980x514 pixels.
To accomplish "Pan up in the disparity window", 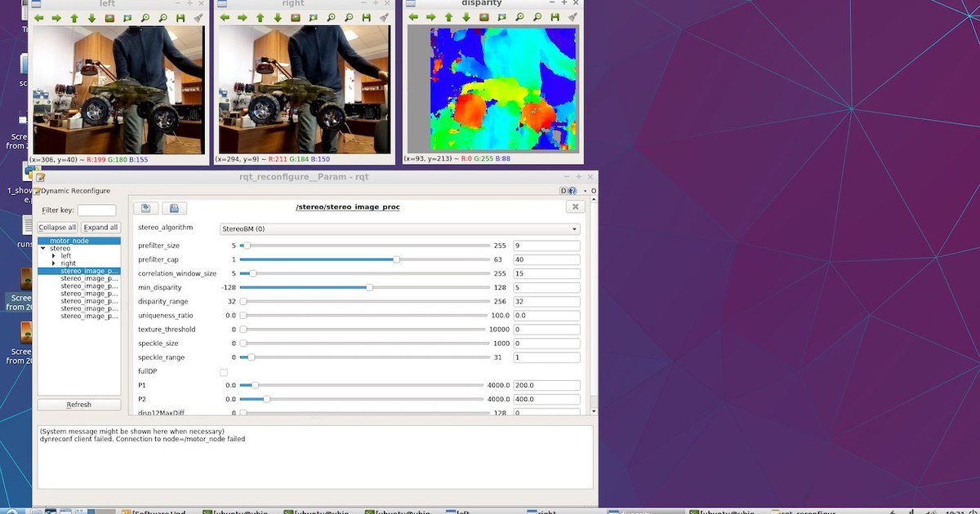I will pos(449,17).
